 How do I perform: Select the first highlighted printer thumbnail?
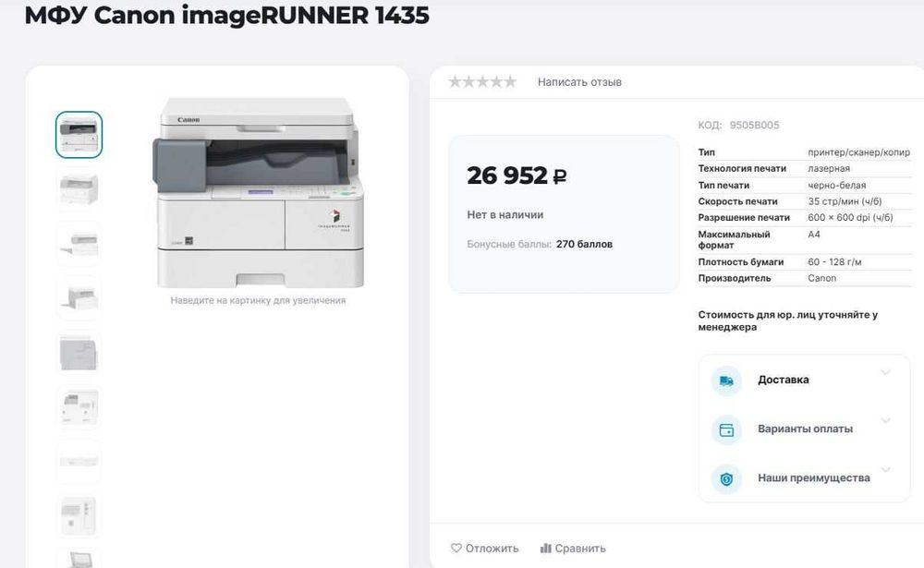(x=79, y=135)
